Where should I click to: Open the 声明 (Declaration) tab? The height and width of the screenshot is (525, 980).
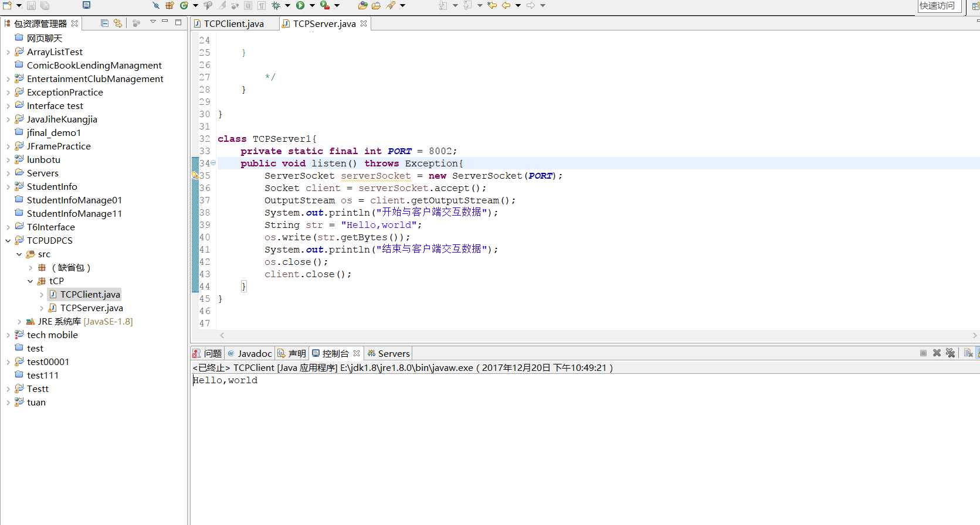292,353
